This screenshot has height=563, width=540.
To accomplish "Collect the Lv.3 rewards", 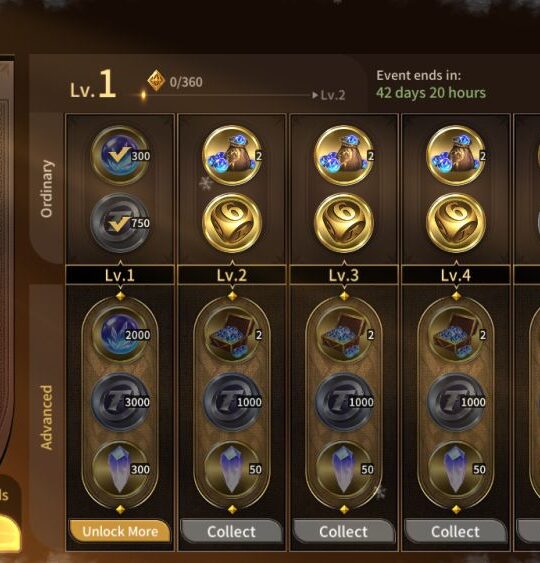I will (x=344, y=531).
